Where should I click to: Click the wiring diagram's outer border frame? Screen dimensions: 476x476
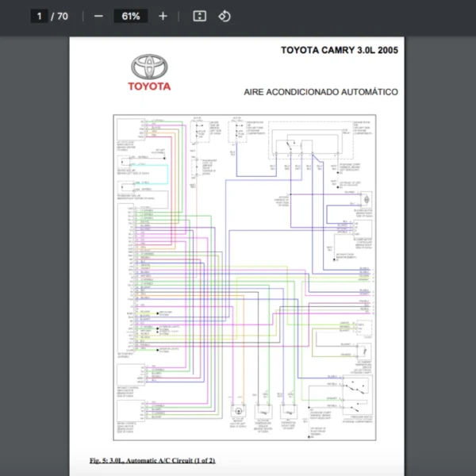(113, 278)
